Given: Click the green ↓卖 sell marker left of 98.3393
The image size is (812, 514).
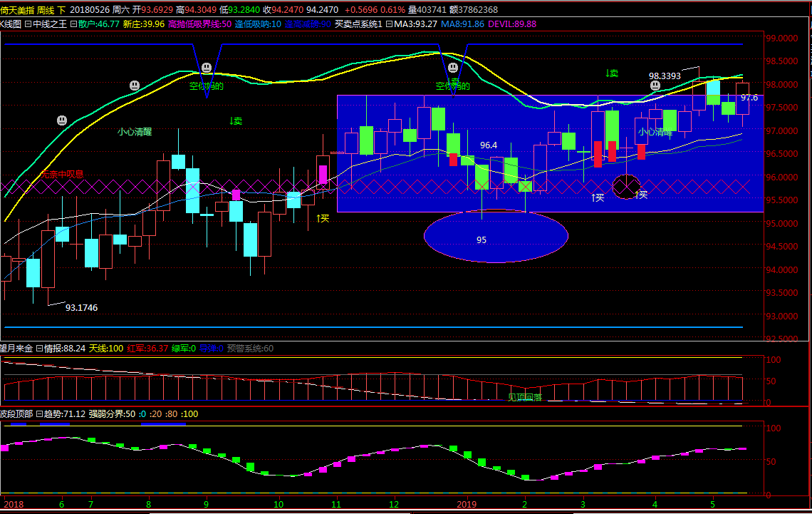Looking at the screenshot, I should pos(611,73).
